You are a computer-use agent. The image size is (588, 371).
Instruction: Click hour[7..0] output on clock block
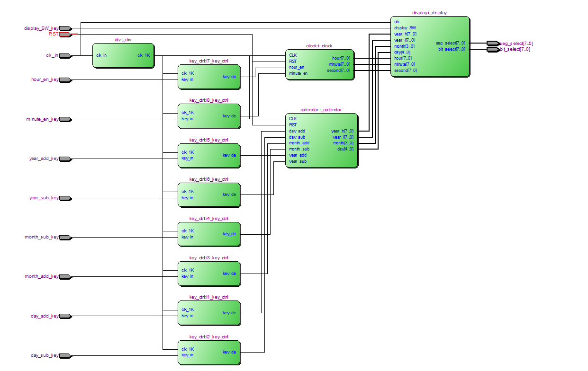point(341,58)
